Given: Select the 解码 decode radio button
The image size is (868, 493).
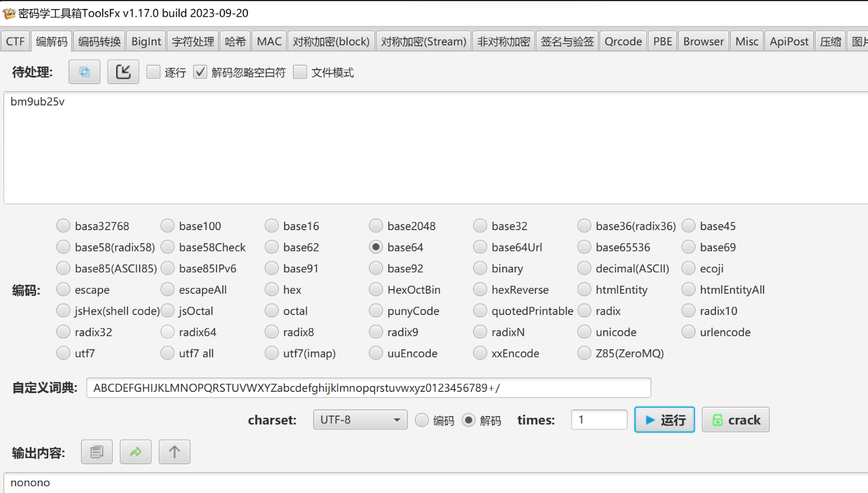Looking at the screenshot, I should click(x=469, y=420).
